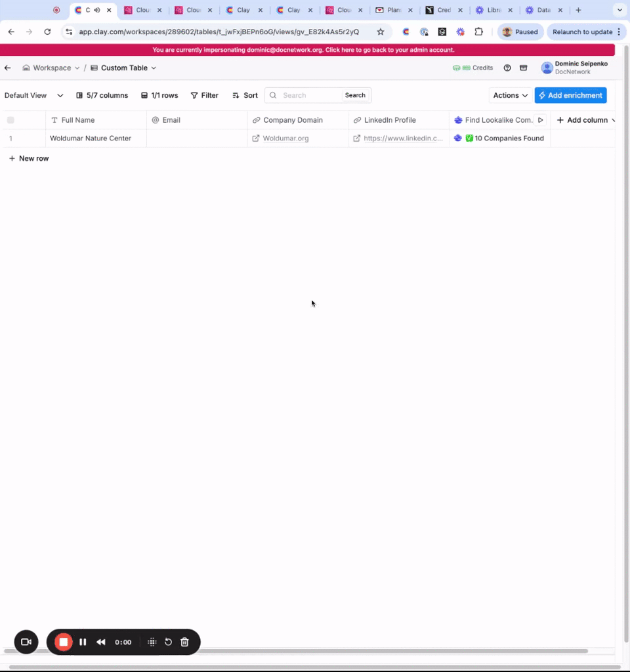Click the help question mark icon

pos(507,68)
